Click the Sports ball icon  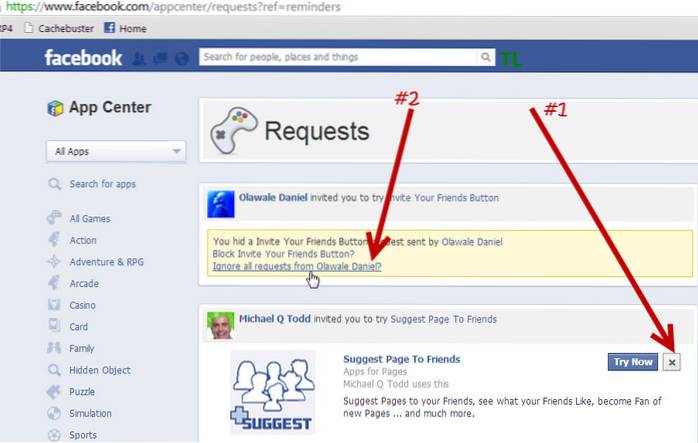[x=54, y=435]
